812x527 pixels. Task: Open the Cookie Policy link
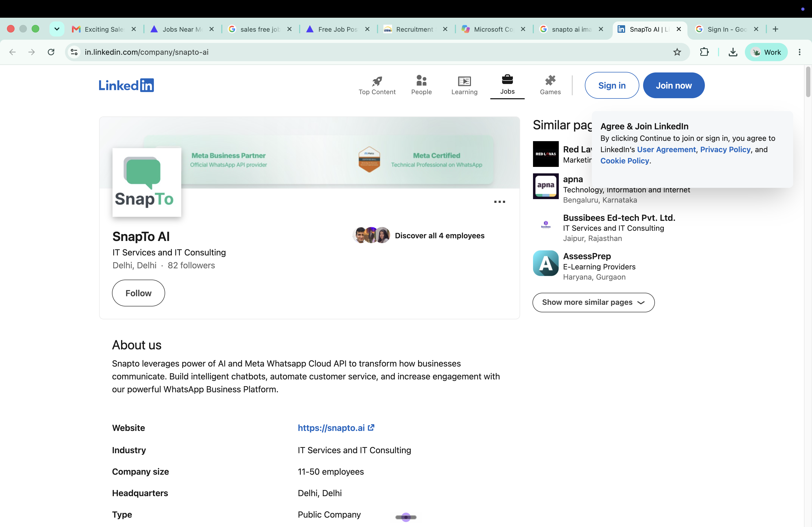tap(624, 161)
